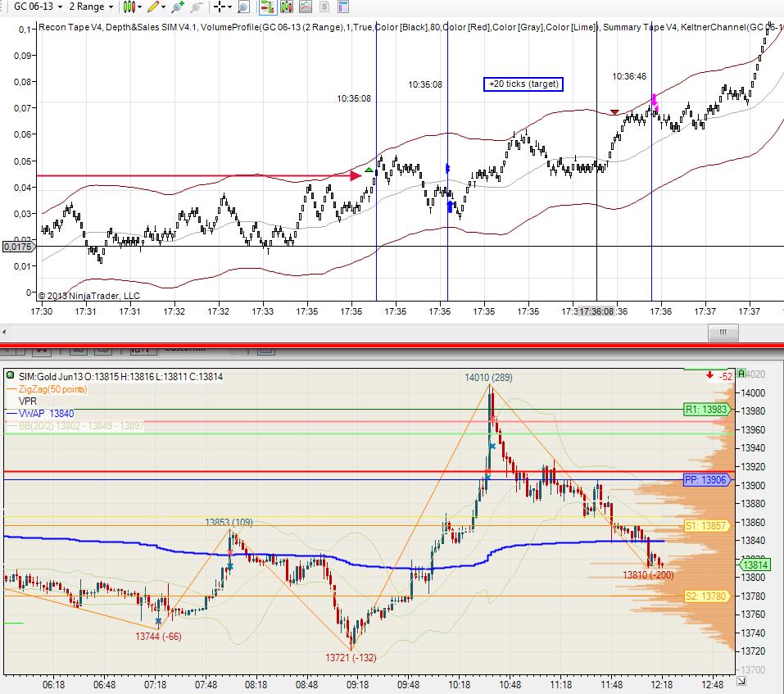Click the 10:36:46 time annotation
The image size is (784, 694).
tap(629, 76)
